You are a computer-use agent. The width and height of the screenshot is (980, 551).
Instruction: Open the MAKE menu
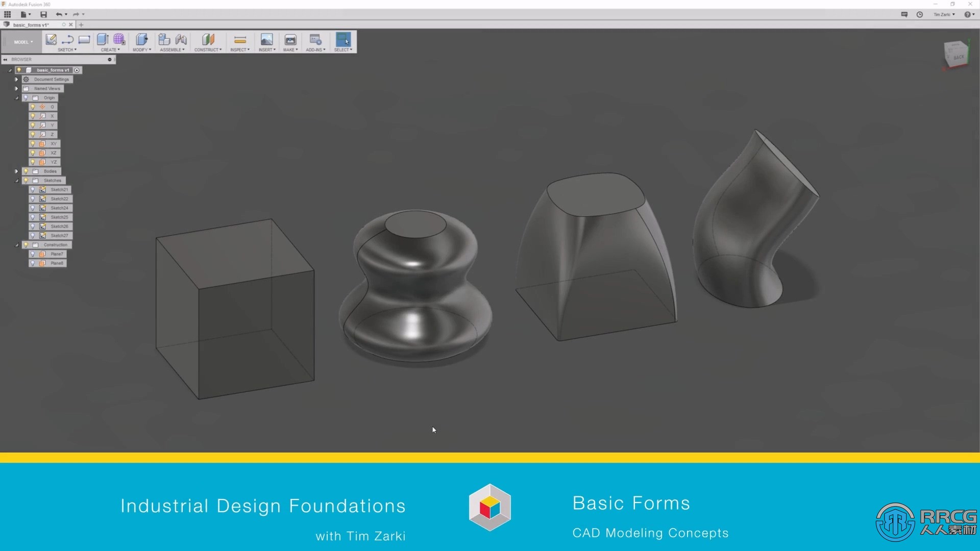(290, 50)
